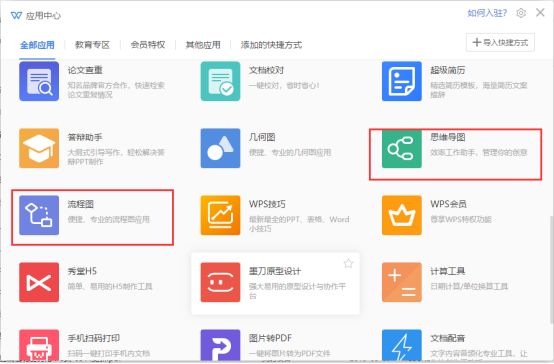The image size is (554, 364).
Task: Click the WPS会员 title text
Action: click(448, 204)
